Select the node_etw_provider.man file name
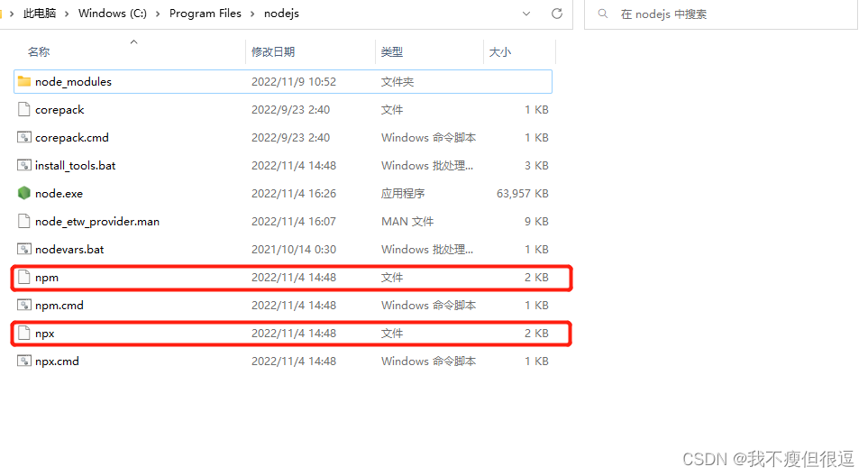The height and width of the screenshot is (476, 868). (x=96, y=222)
